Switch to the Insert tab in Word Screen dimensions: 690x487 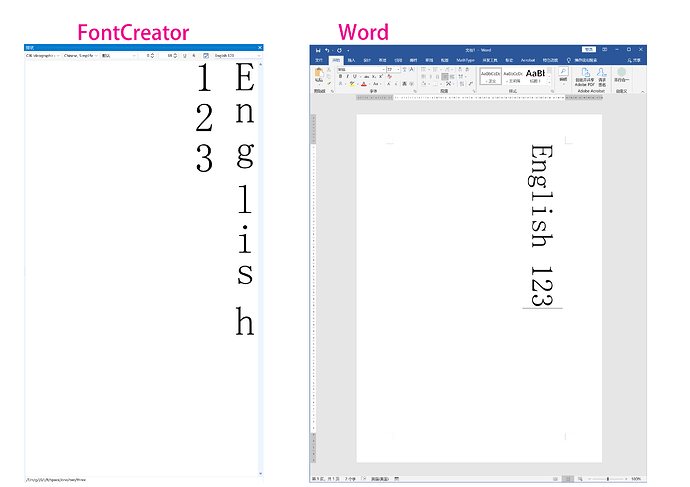tap(352, 60)
